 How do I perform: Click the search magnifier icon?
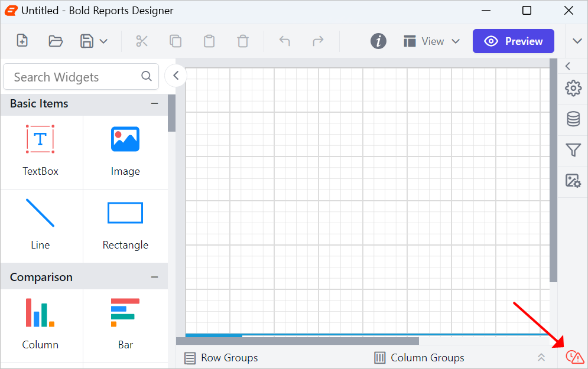(147, 76)
